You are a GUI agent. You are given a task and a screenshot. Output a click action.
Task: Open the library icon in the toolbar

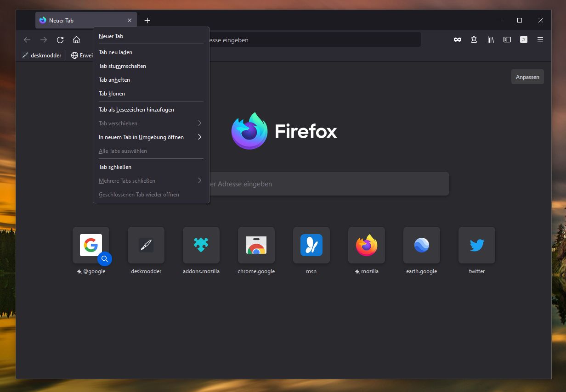491,40
